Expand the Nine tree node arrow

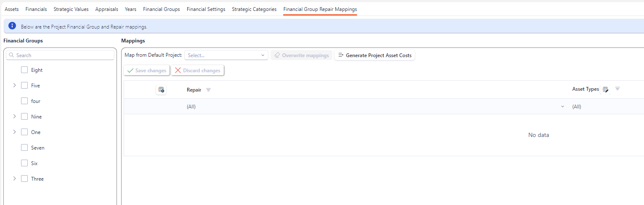pyautogui.click(x=14, y=117)
